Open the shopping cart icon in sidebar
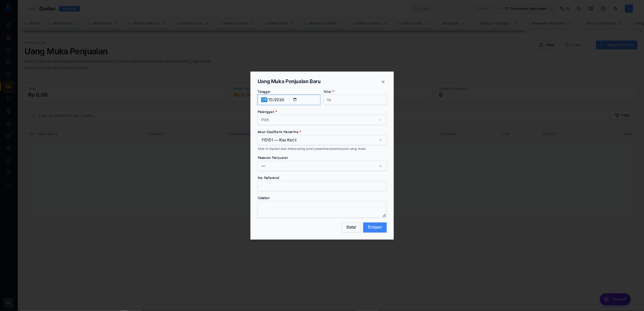The height and width of the screenshot is (311, 644). click(9, 99)
